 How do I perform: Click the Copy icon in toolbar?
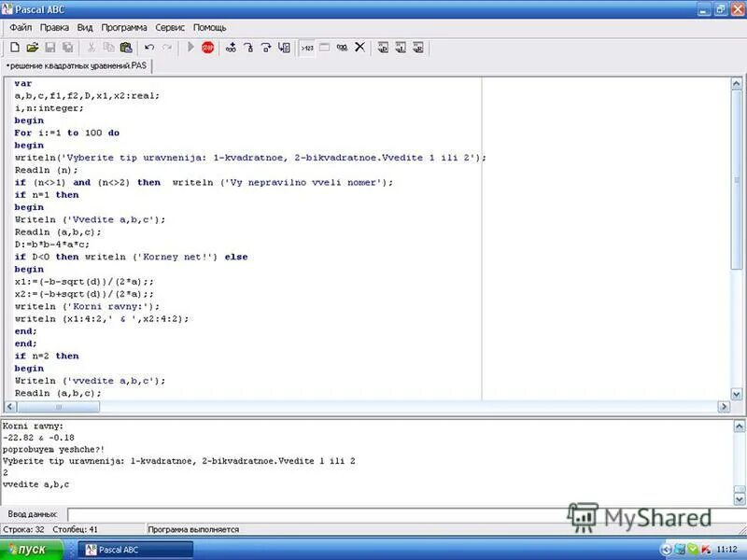point(108,48)
